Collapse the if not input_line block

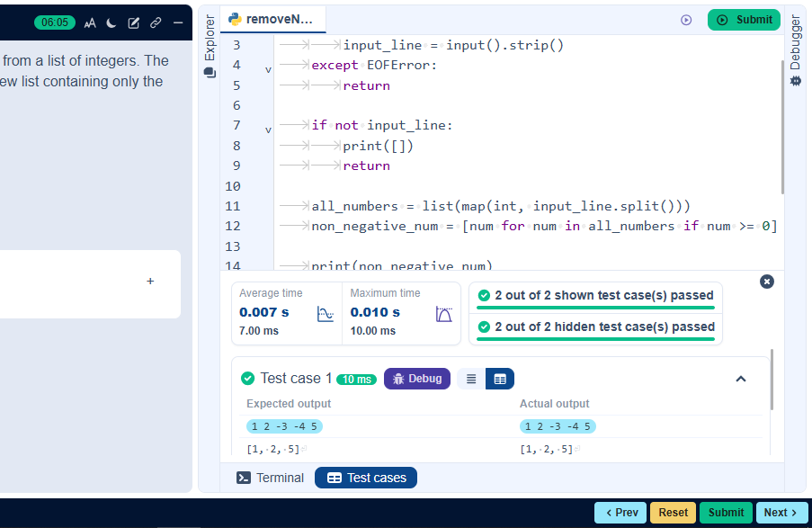pos(268,130)
